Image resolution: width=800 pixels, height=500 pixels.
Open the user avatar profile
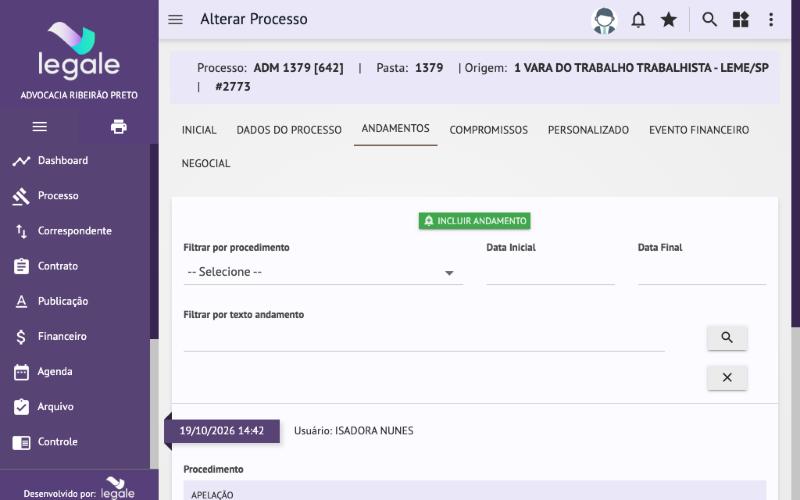click(x=604, y=20)
